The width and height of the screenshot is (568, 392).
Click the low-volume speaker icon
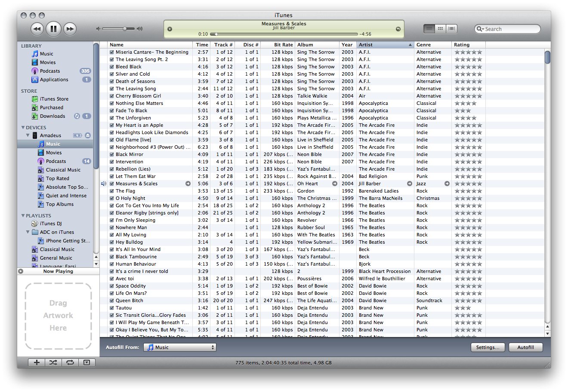coord(98,29)
